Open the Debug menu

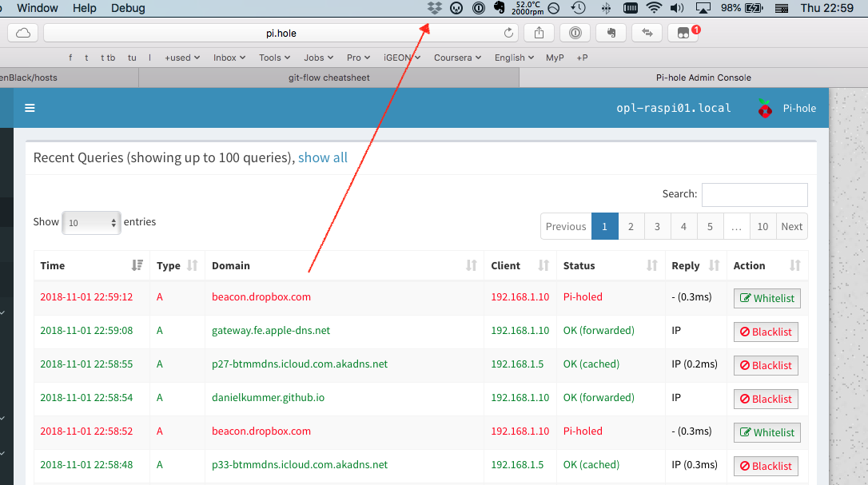(128, 8)
